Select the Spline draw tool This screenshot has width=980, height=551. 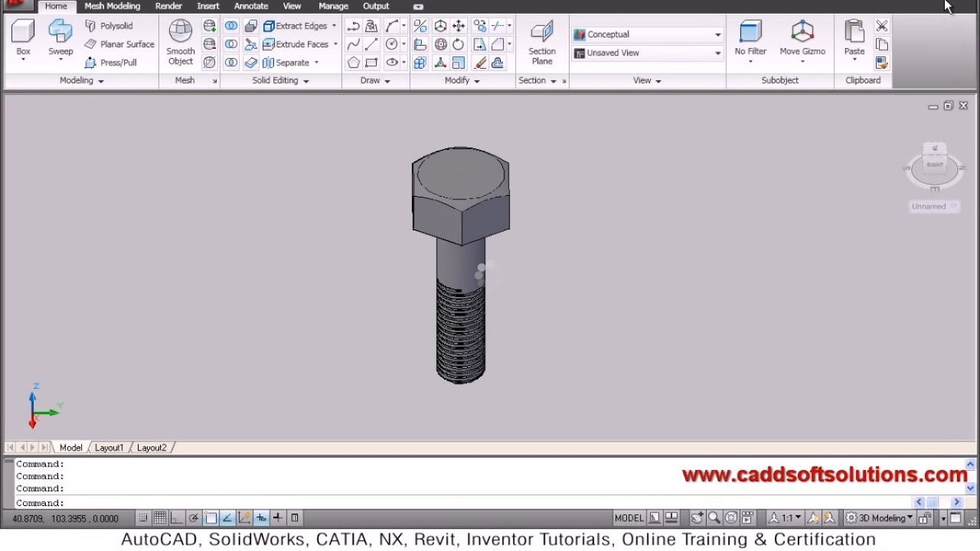pyautogui.click(x=353, y=44)
